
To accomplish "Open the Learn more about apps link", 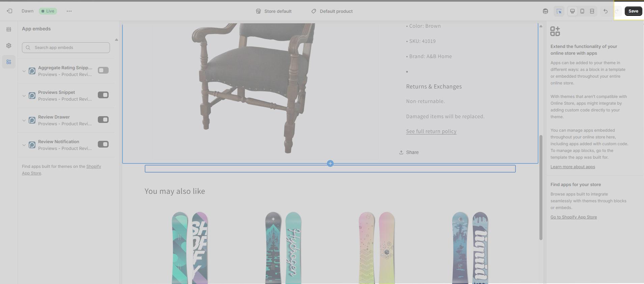I will (x=572, y=167).
